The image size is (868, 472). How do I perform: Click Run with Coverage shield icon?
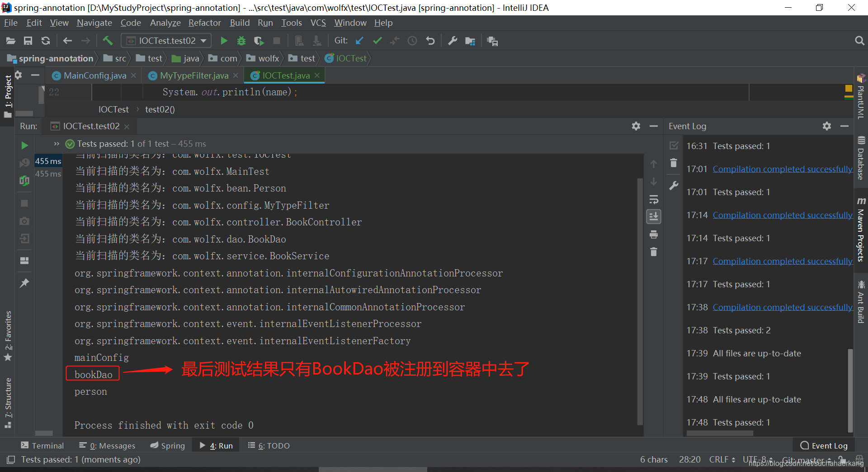pos(259,41)
